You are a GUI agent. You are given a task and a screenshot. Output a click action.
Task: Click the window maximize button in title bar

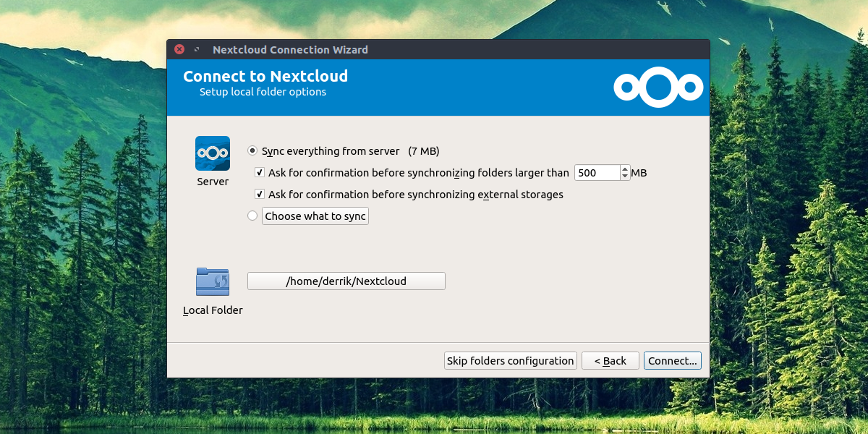tap(197, 50)
